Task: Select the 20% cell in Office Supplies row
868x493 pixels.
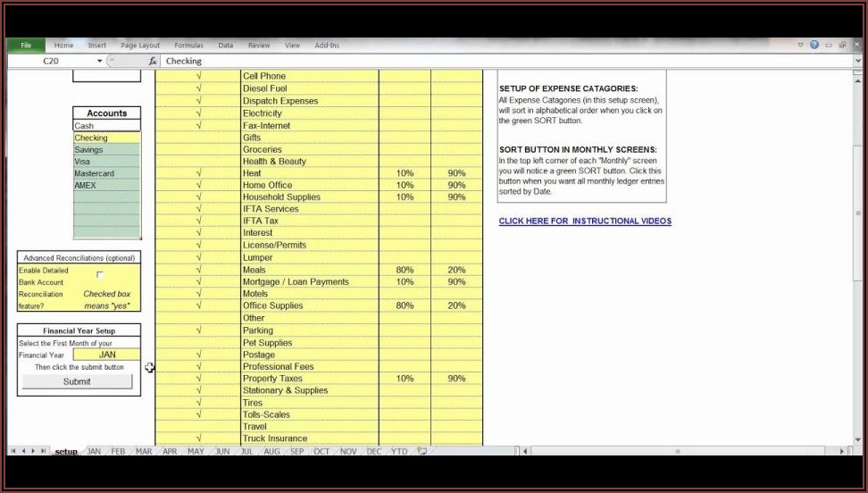Action: [456, 305]
